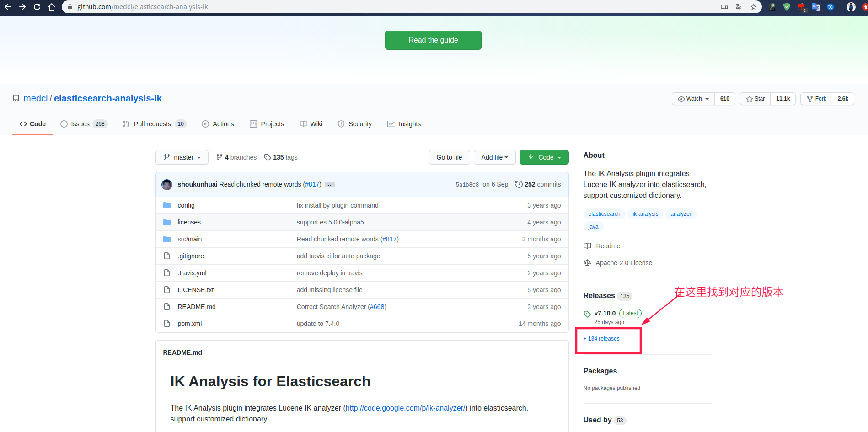Image resolution: width=868 pixels, height=432 pixels.
Task: Open commit 'update to 7.4.0'
Action: (x=318, y=324)
